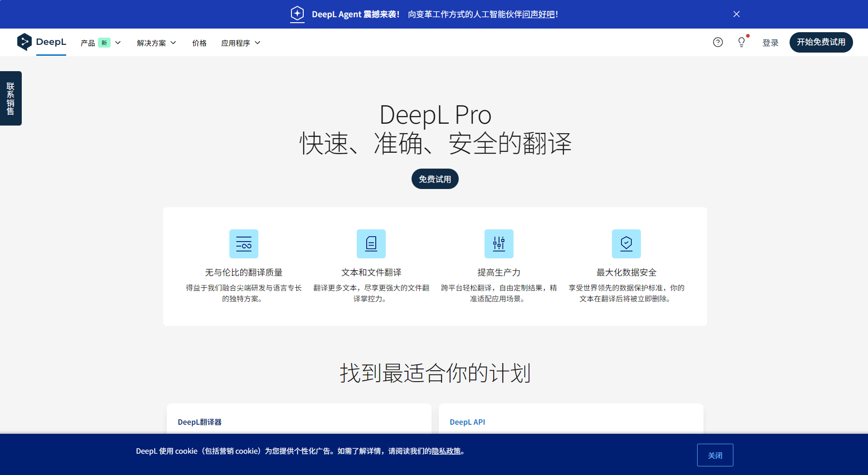Viewport: 868px width, 475px height.
Task: Click the 登录 link
Action: click(770, 42)
